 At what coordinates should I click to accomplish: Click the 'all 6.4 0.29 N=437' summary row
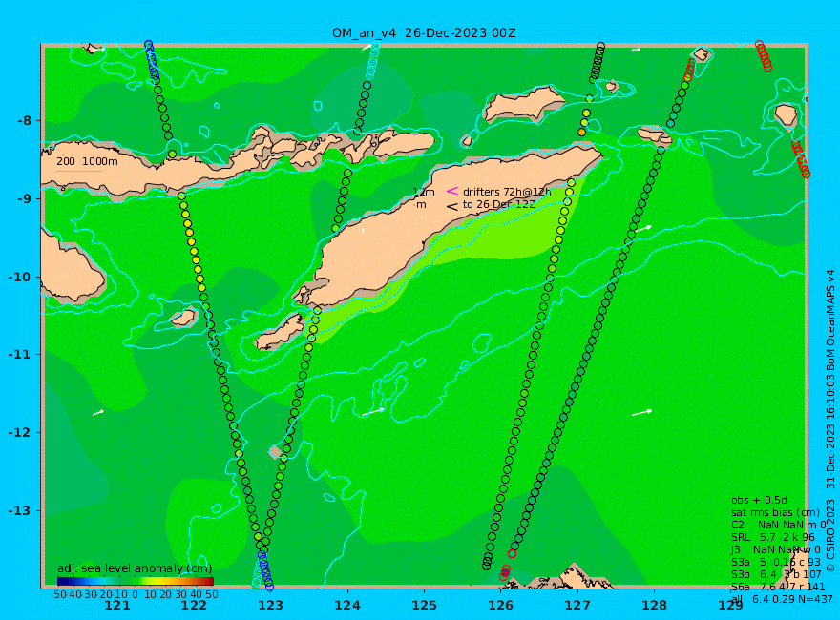(x=782, y=599)
